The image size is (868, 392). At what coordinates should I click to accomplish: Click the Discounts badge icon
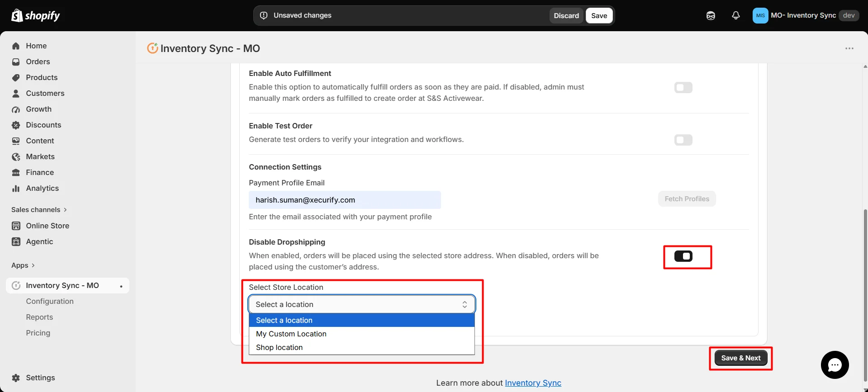[x=16, y=125]
